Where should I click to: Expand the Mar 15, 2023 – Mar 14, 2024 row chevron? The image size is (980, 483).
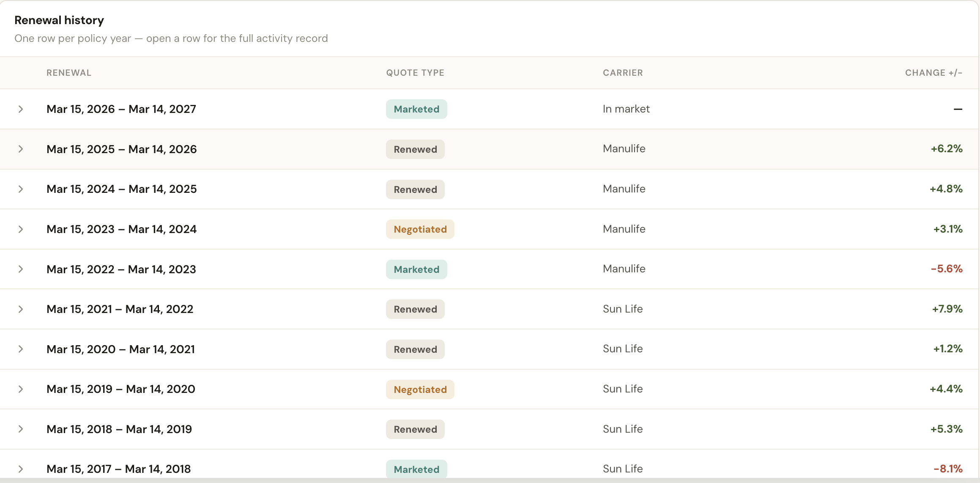[20, 229]
